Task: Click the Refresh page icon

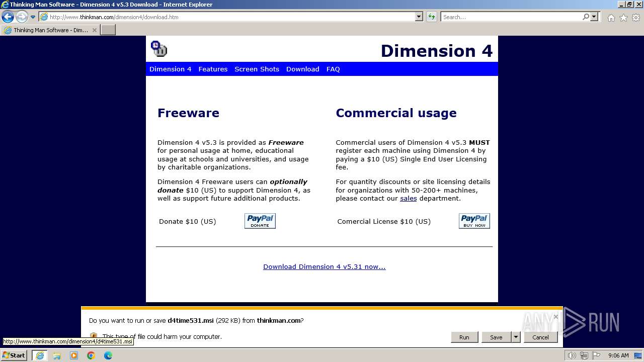Action: [432, 17]
